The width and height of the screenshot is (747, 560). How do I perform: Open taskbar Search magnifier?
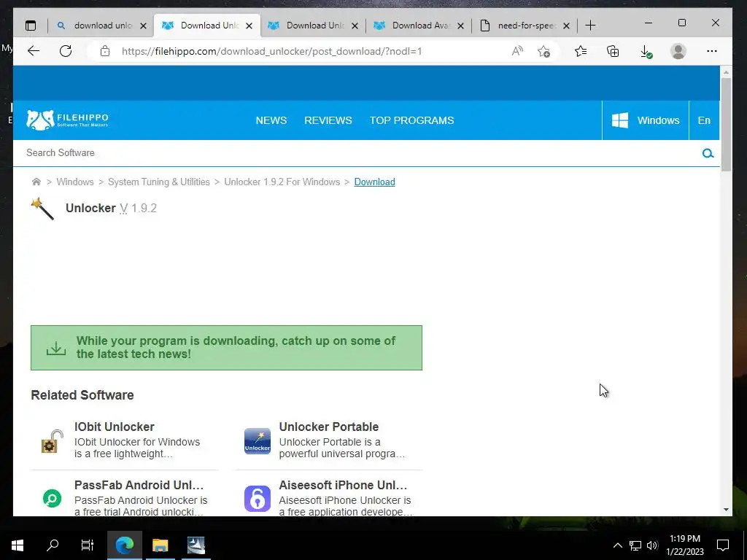pyautogui.click(x=53, y=545)
